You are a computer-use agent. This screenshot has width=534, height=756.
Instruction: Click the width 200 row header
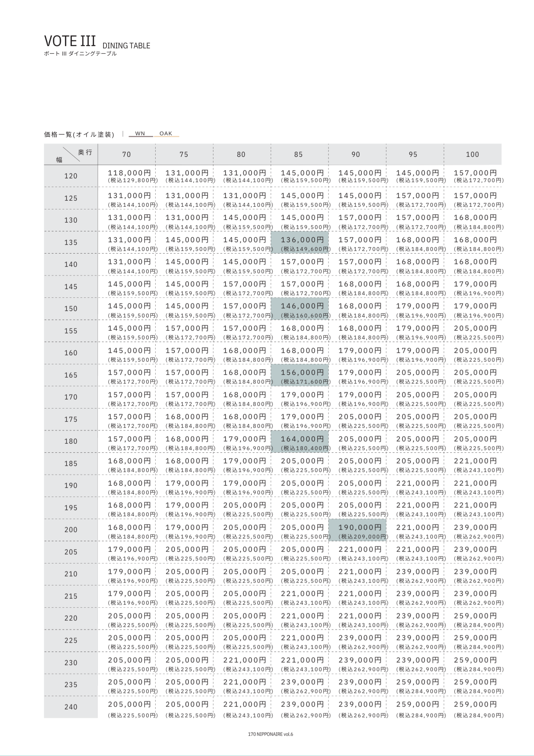pyautogui.click(x=71, y=530)
